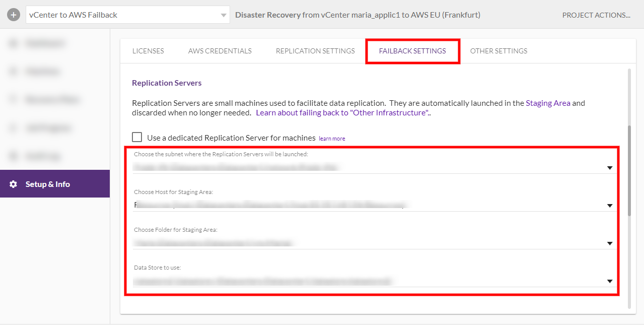Open the AWS Credentials tab
This screenshot has height=325, width=644.
[x=220, y=51]
